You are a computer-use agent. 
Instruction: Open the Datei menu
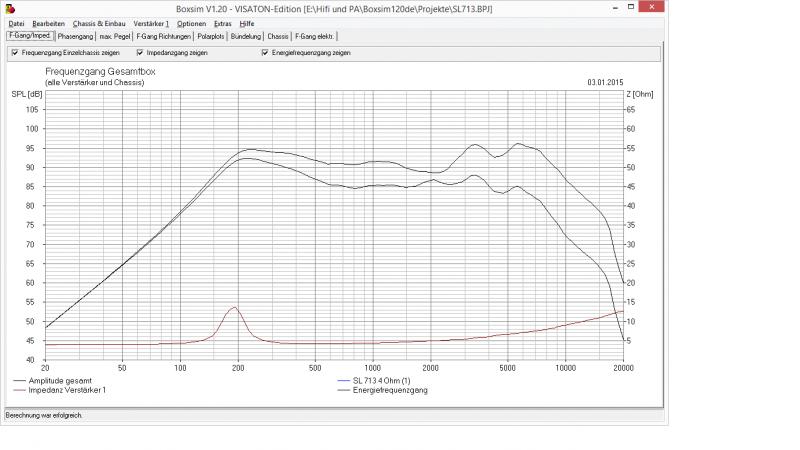(16, 23)
